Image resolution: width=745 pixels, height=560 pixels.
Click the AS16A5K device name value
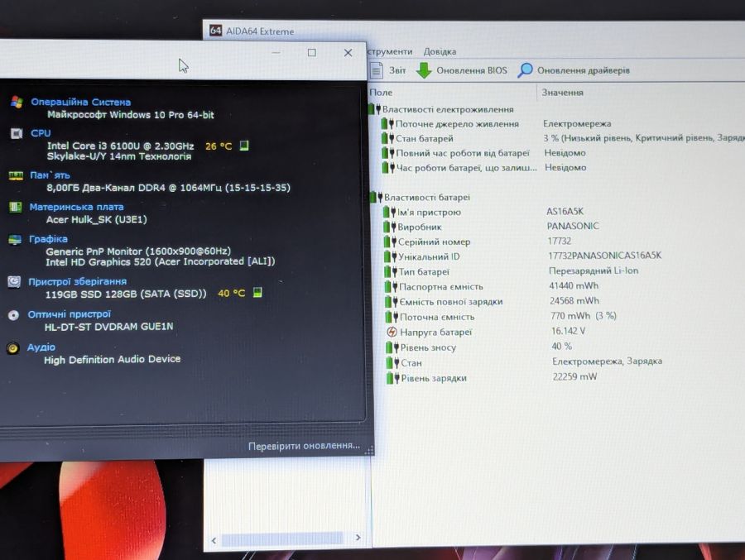click(565, 212)
